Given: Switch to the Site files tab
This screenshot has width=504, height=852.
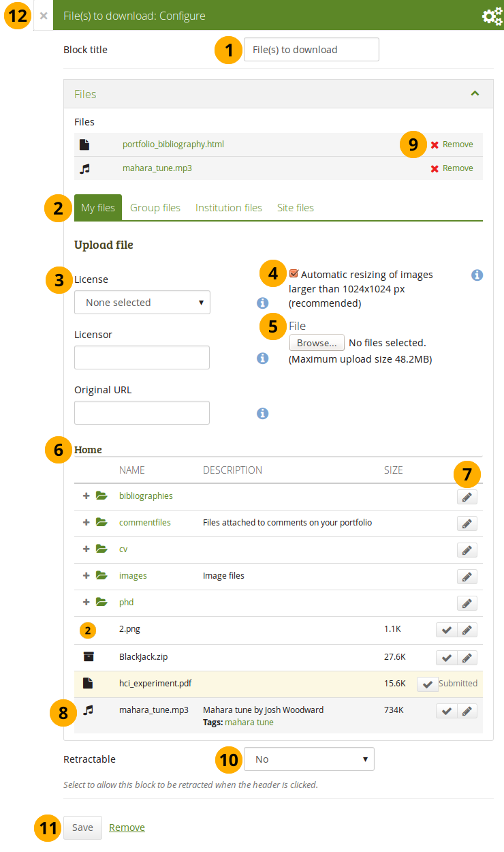Looking at the screenshot, I should (295, 208).
